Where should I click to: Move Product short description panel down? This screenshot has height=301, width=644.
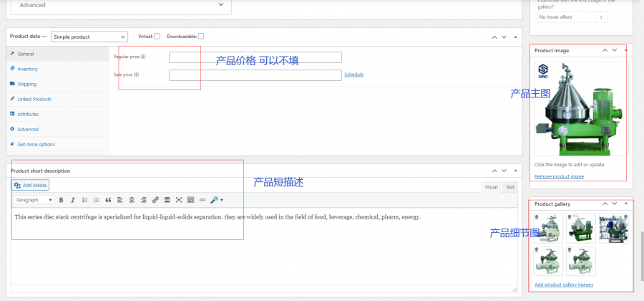pos(504,171)
